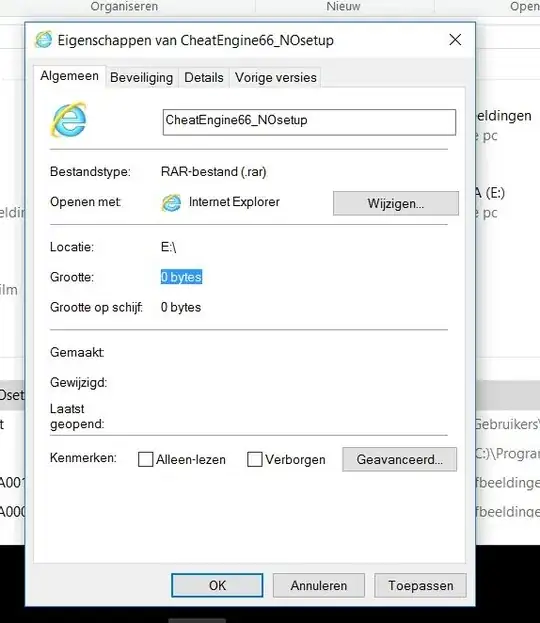Click the 'E:\' location value
The height and width of the screenshot is (623, 540).
click(x=168, y=247)
